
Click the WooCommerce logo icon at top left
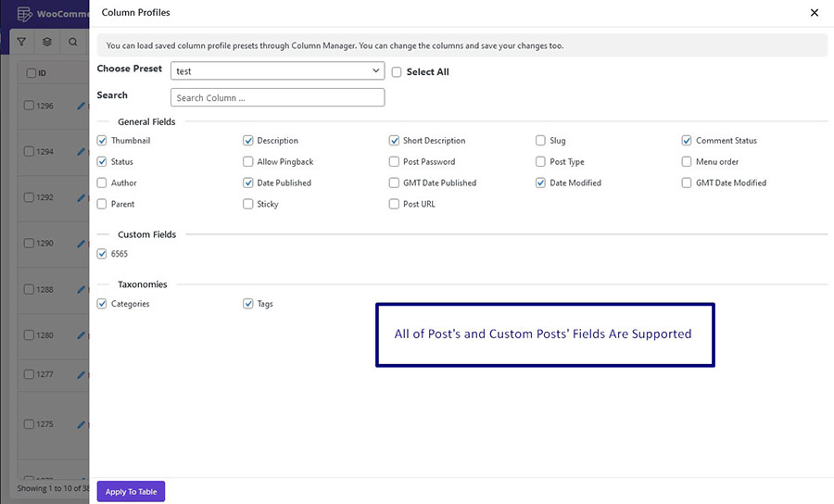pyautogui.click(x=24, y=14)
